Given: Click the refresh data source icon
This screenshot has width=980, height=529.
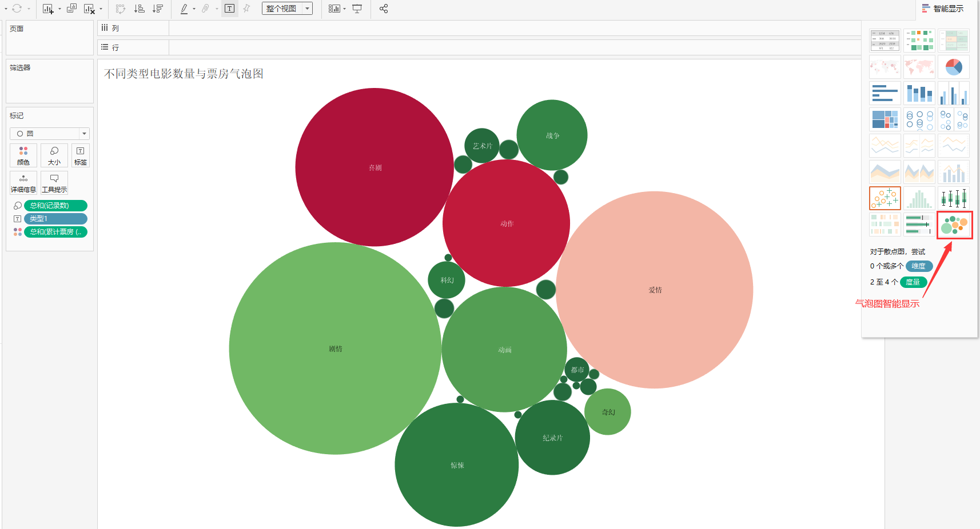Looking at the screenshot, I should [17, 9].
